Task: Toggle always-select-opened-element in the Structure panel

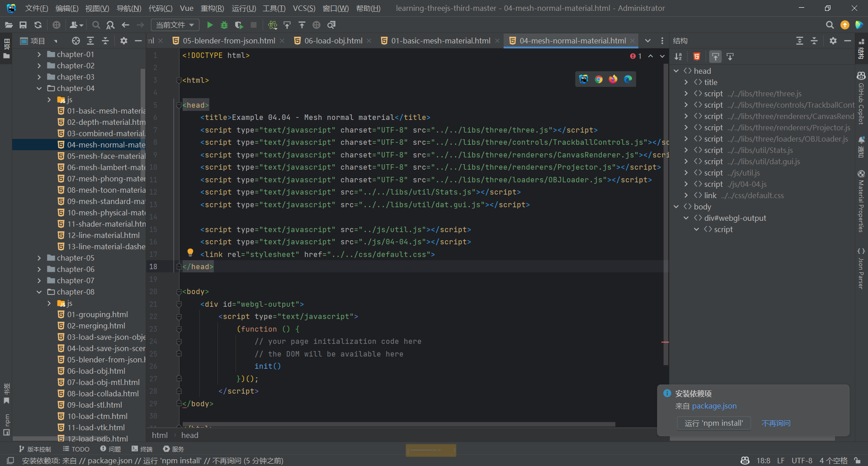Action: [715, 57]
